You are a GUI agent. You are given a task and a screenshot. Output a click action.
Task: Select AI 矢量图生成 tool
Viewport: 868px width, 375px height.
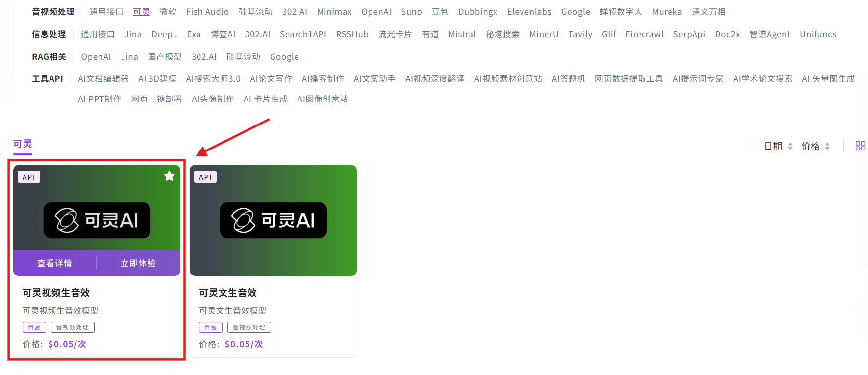(828, 79)
